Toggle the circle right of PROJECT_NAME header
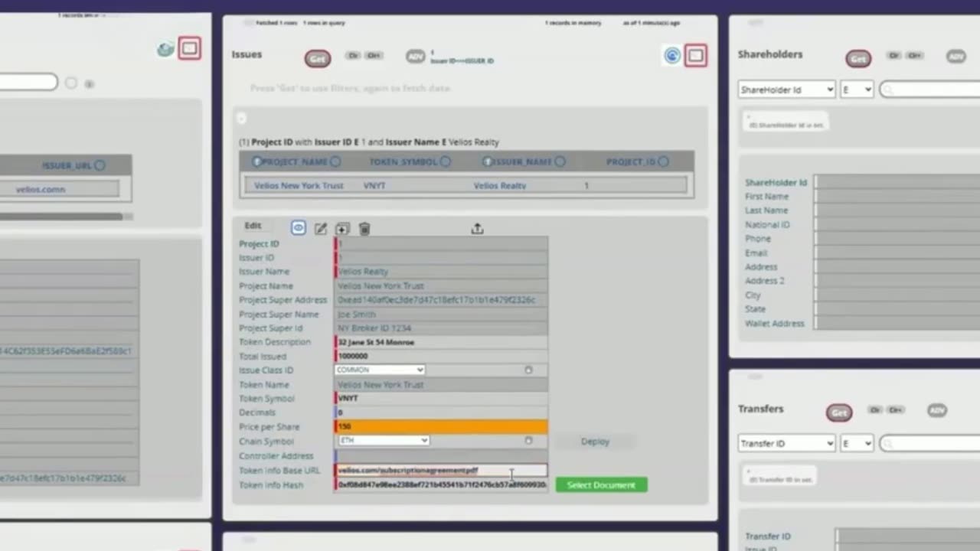 pyautogui.click(x=335, y=162)
